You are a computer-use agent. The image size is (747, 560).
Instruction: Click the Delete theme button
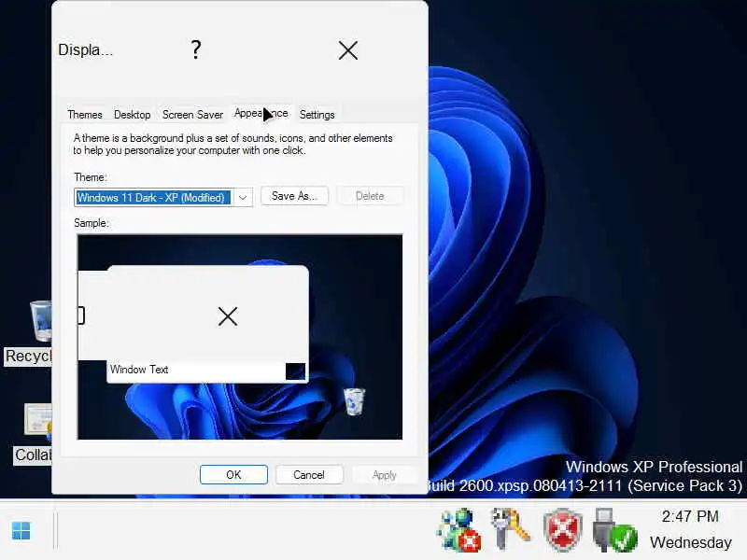(x=370, y=196)
